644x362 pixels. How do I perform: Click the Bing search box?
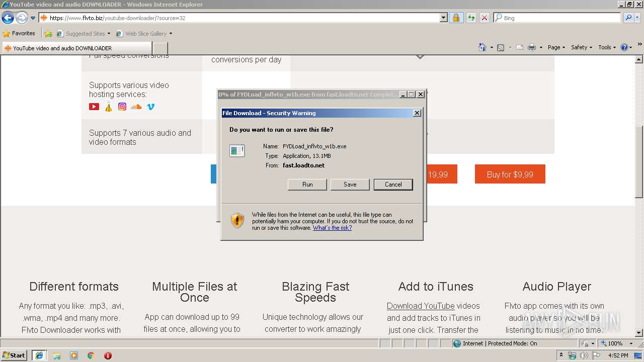(x=557, y=18)
